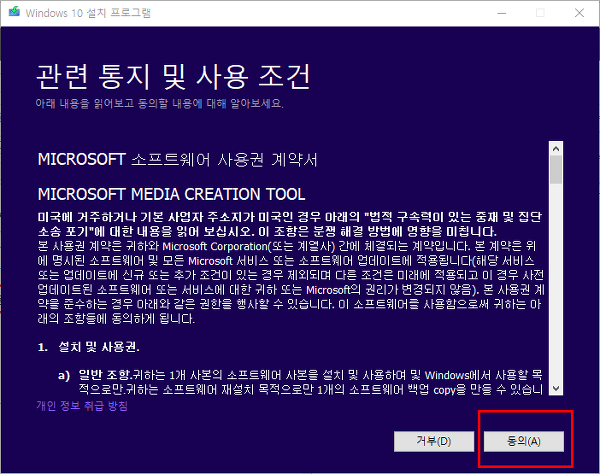Click the Windows 10 setup title bar icon

tap(15, 12)
